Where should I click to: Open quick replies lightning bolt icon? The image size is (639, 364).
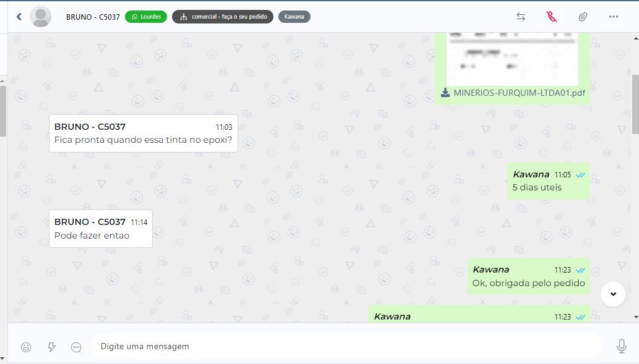51,347
